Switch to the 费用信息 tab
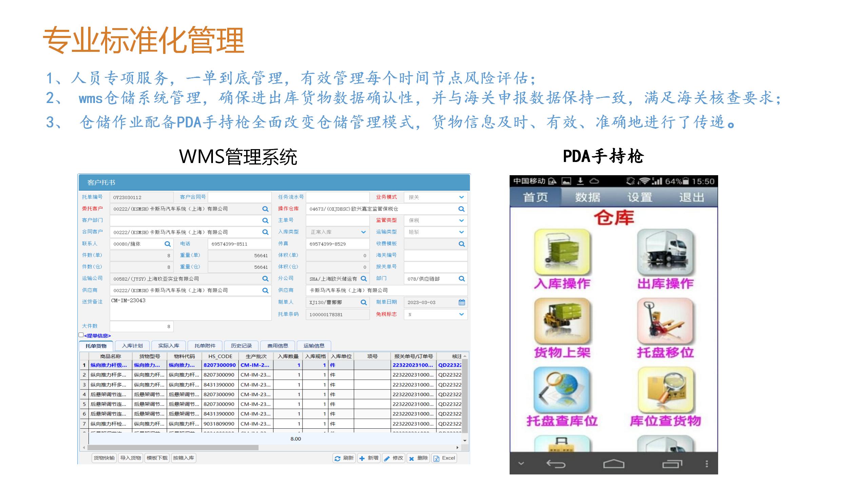Screen dimensions: 868x488 pos(277,346)
